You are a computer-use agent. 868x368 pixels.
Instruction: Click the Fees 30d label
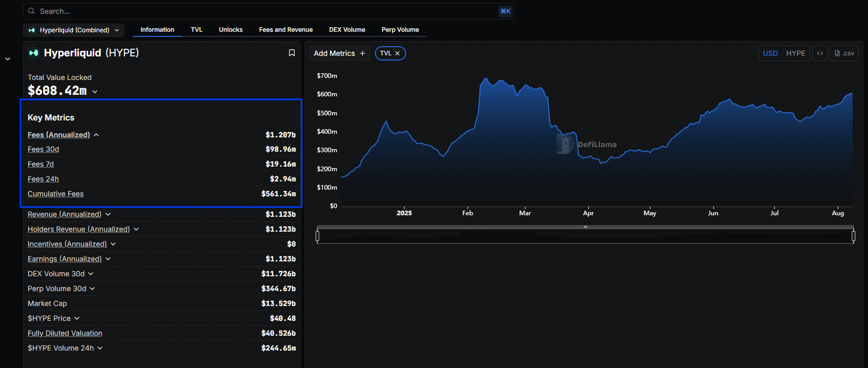pos(44,149)
